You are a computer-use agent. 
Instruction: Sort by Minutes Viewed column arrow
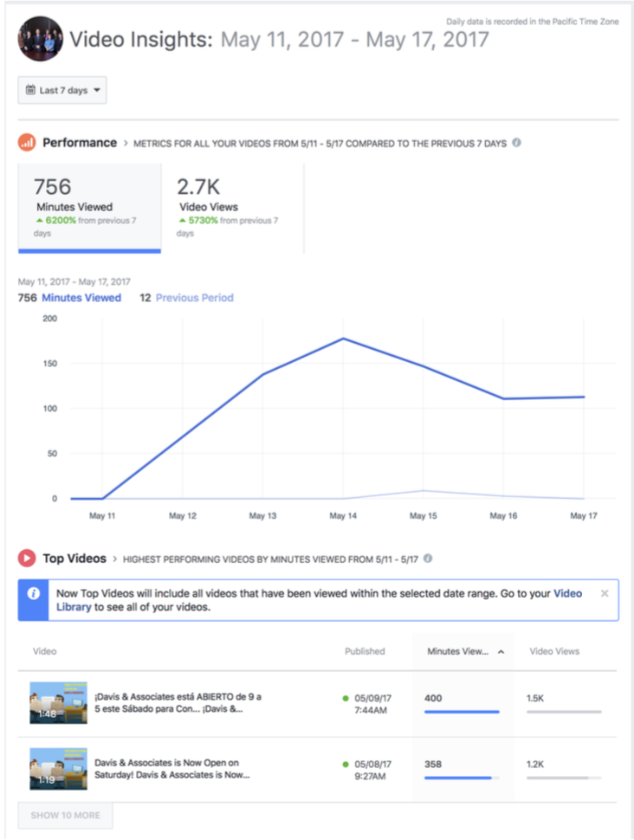coord(501,652)
